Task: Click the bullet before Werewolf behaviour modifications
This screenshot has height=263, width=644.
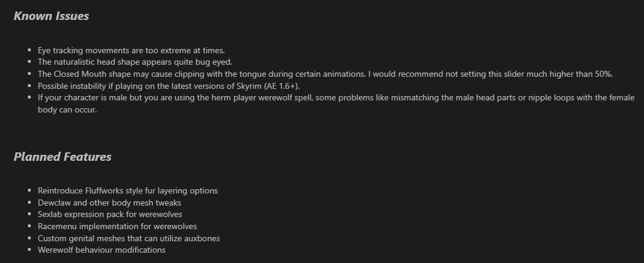Action: point(29,250)
